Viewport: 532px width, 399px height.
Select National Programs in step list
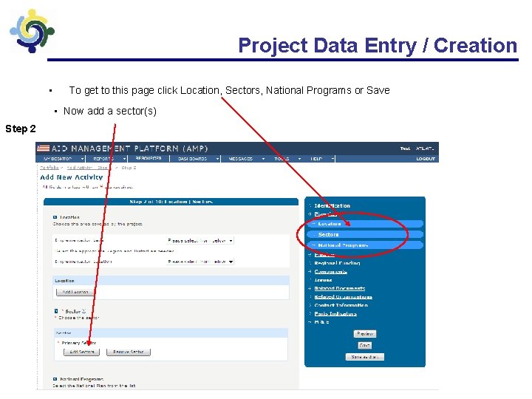point(365,245)
